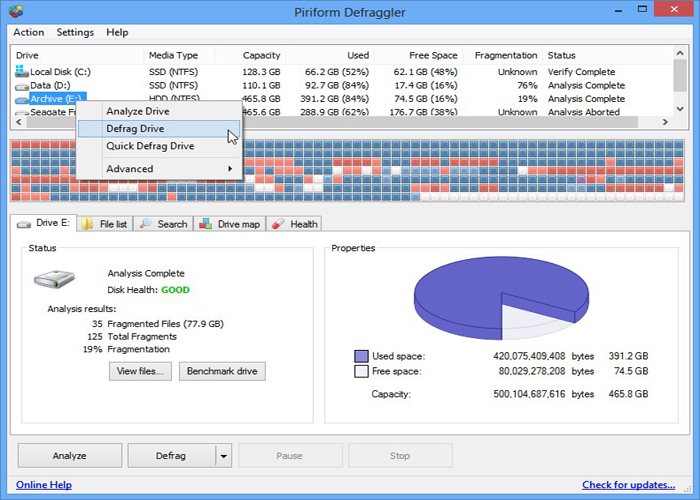The image size is (700, 500).
Task: Minimize the Piriform Defraggler window
Action: [618, 10]
